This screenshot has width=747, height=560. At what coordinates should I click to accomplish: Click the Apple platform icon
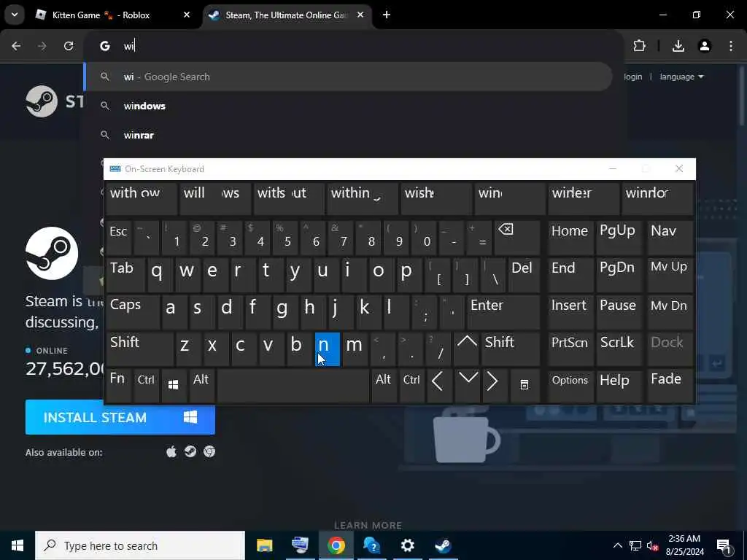point(171,451)
